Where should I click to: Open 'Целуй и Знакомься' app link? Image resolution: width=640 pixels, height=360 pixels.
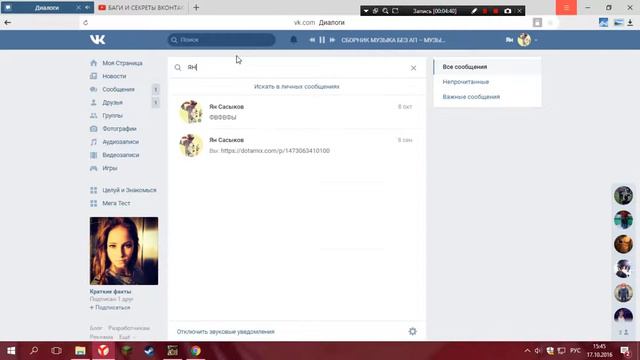pyautogui.click(x=129, y=190)
